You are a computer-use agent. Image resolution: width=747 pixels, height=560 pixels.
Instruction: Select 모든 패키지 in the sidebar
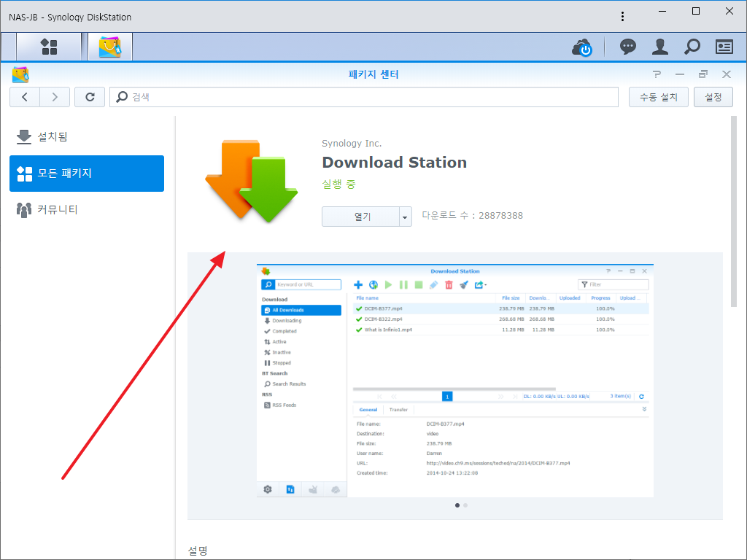pos(87,174)
